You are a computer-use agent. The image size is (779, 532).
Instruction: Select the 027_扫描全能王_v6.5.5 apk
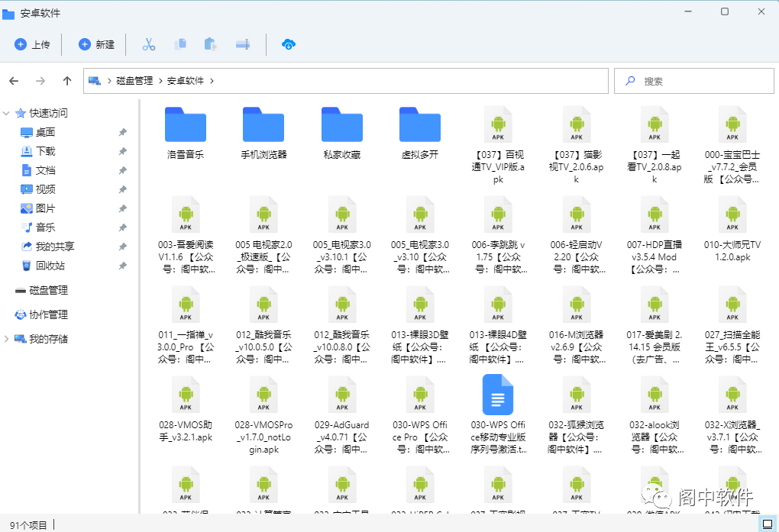732,325
